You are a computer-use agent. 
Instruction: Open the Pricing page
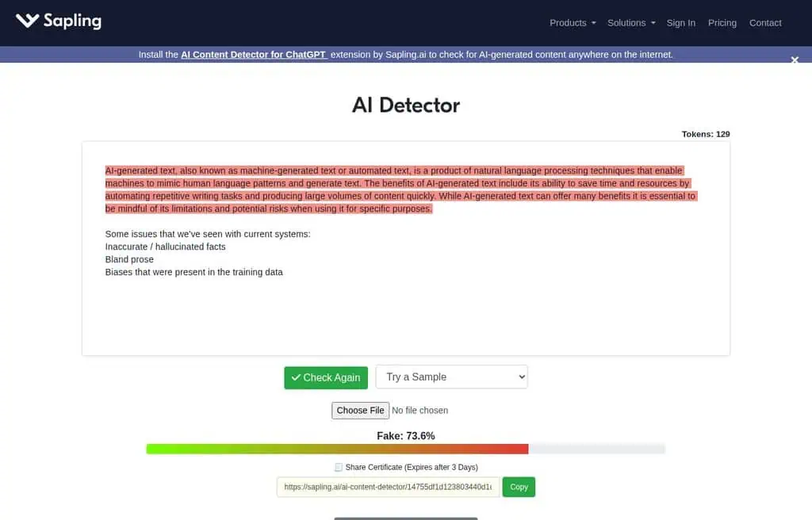pos(722,23)
